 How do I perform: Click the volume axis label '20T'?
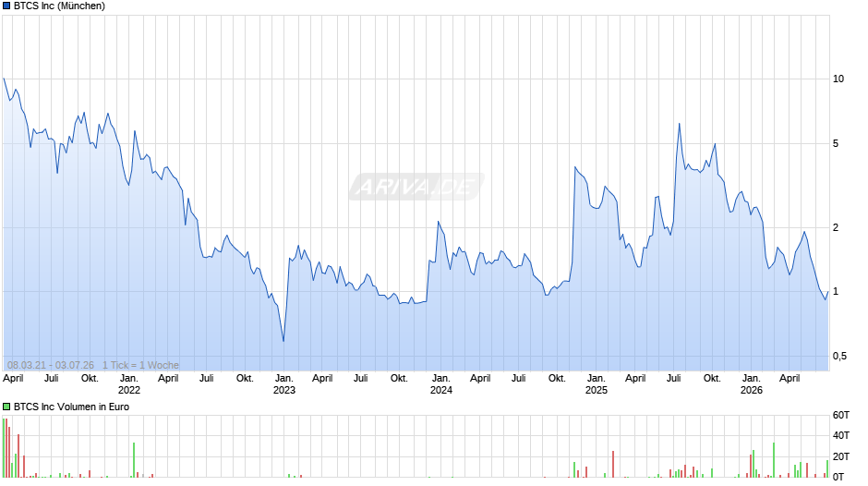click(841, 456)
